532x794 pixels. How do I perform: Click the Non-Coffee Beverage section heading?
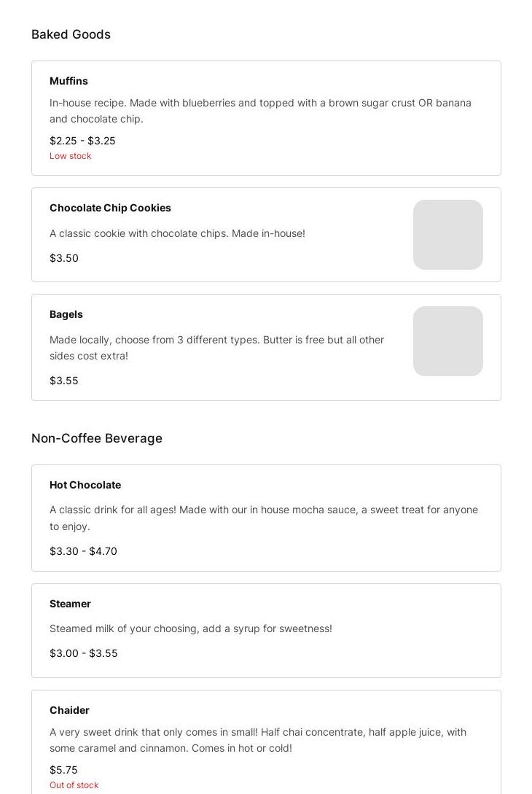tap(97, 438)
